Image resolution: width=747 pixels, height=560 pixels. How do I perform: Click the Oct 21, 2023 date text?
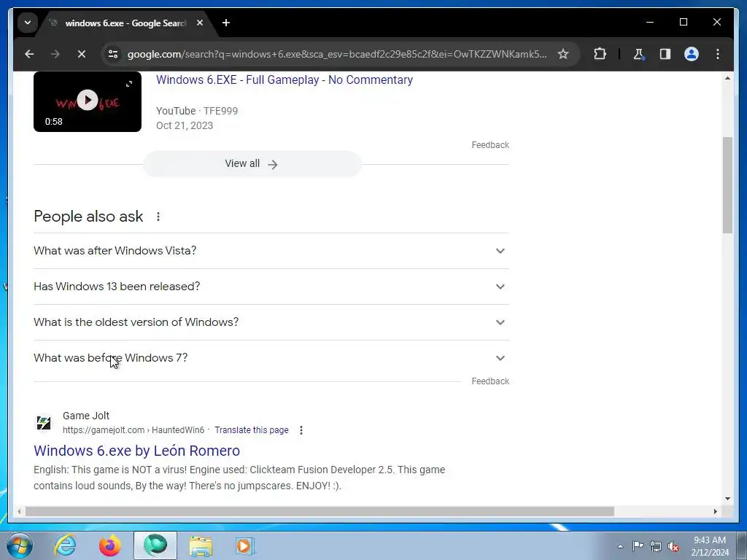tap(185, 125)
